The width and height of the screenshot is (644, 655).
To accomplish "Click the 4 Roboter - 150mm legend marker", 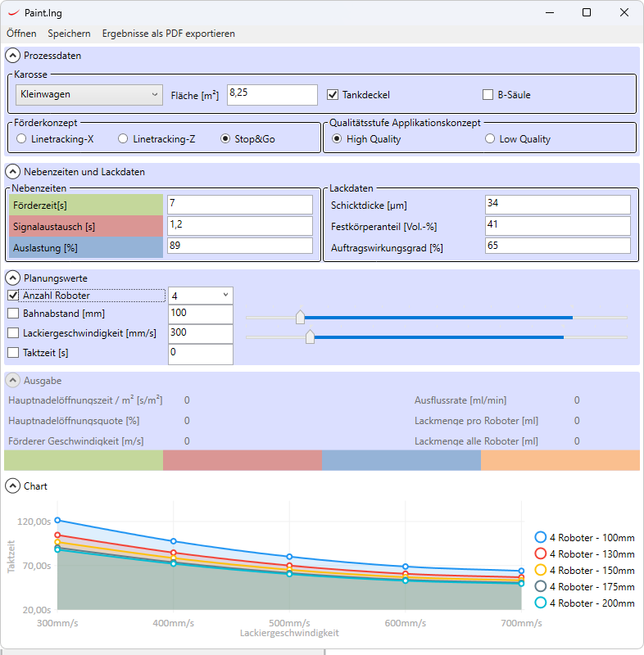I will [x=540, y=571].
